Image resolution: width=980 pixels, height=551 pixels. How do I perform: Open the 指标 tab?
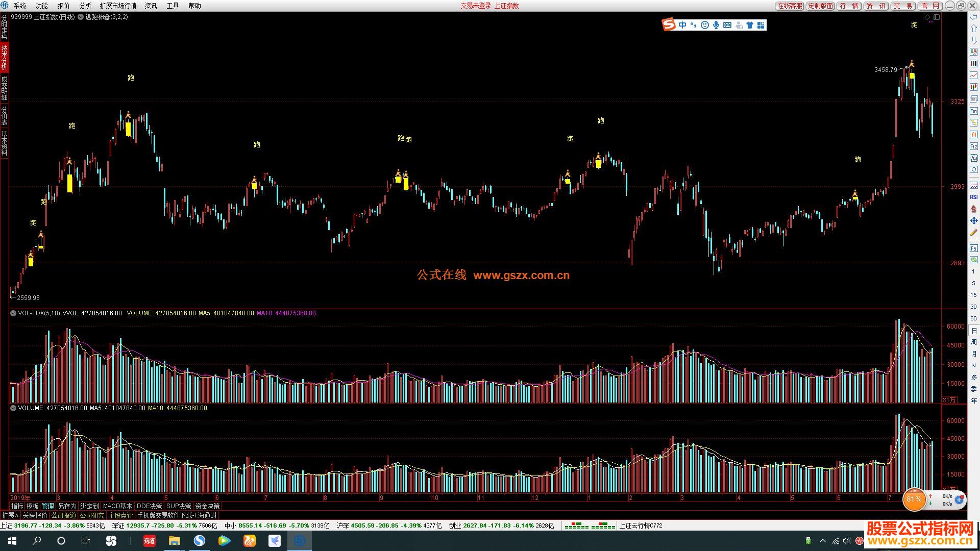coord(17,506)
